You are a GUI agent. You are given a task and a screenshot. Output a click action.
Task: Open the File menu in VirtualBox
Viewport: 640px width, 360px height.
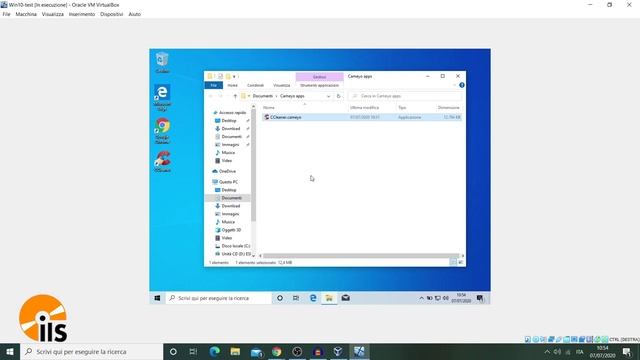[7, 14]
